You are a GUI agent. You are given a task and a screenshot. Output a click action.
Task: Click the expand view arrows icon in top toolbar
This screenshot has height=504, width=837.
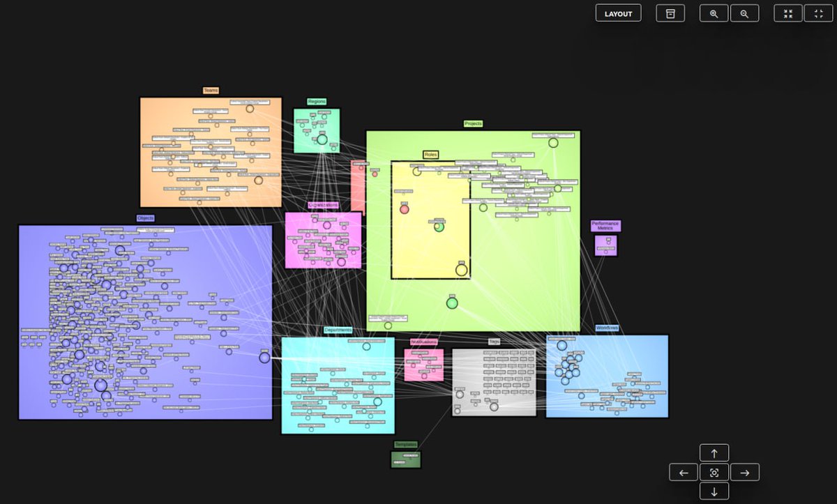[x=817, y=13]
